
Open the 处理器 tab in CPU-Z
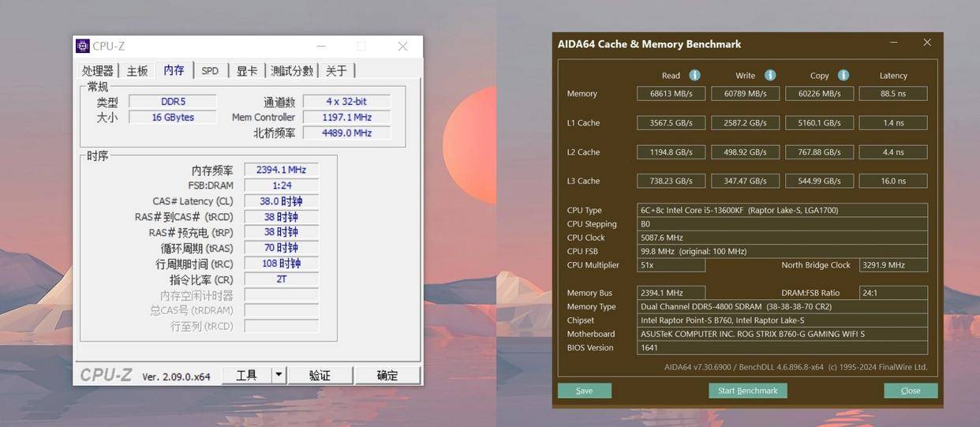point(98,70)
